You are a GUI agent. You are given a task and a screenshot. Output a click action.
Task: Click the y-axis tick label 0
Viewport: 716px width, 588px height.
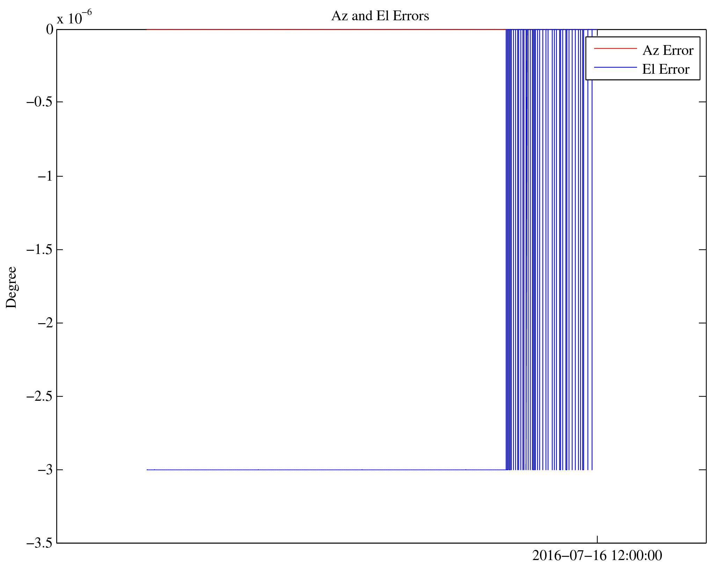coord(50,30)
